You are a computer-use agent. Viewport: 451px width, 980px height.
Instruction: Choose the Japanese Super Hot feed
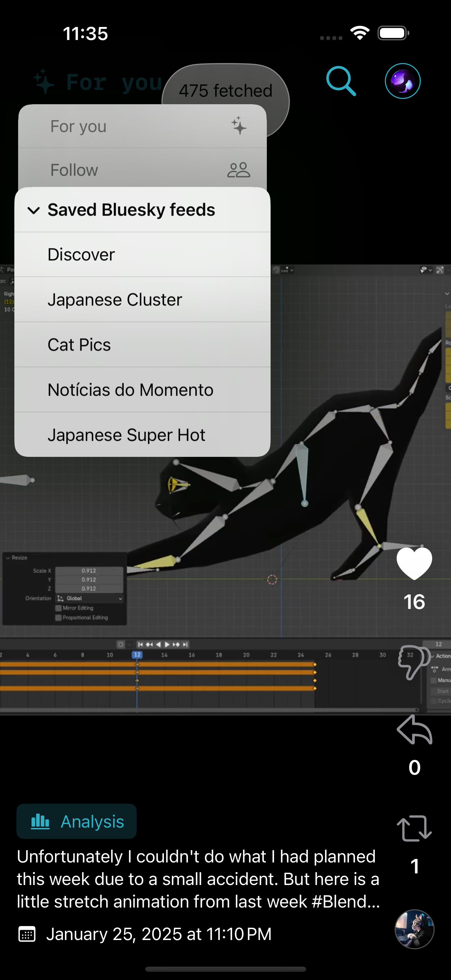(142, 434)
